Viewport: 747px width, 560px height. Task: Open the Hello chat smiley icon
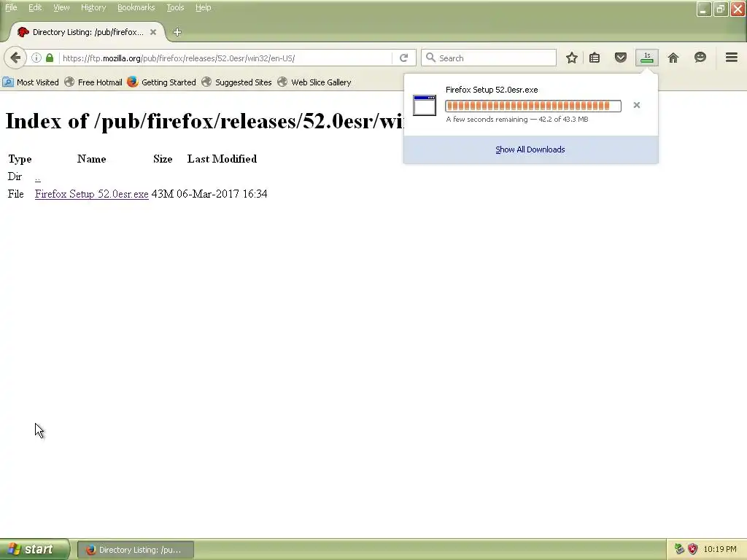700,58
